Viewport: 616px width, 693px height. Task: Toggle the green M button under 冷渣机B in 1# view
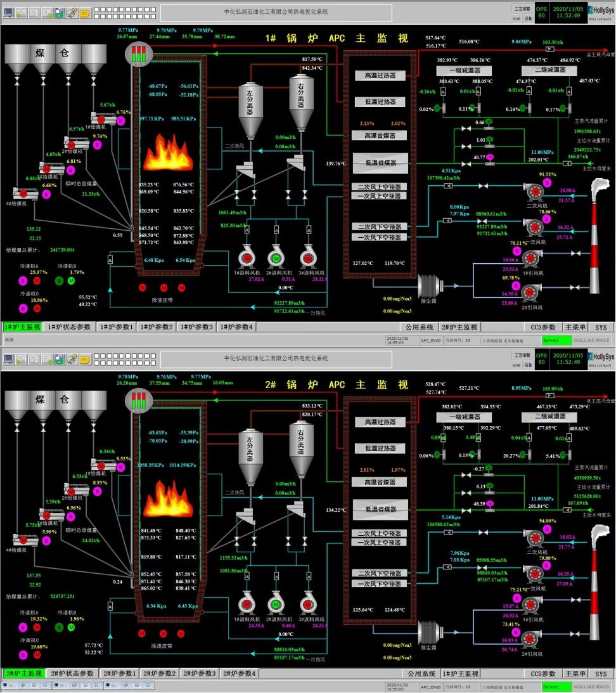click(72, 280)
